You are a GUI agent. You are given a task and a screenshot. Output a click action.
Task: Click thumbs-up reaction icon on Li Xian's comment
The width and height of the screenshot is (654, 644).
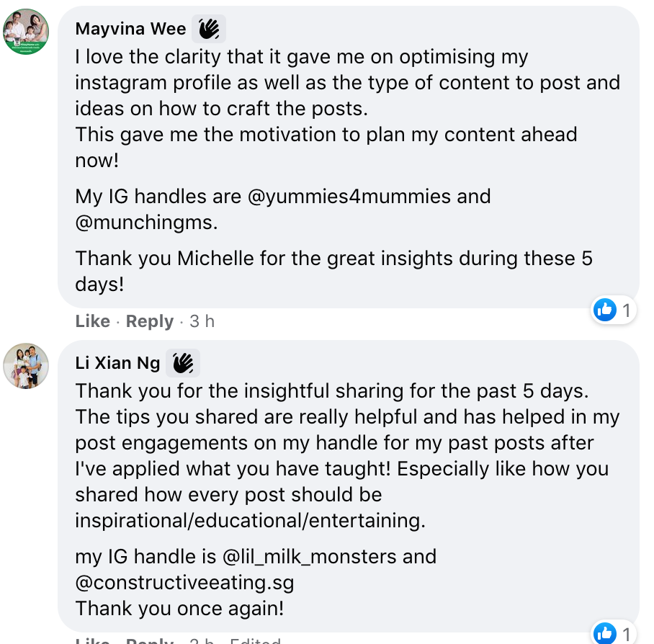pos(605,634)
